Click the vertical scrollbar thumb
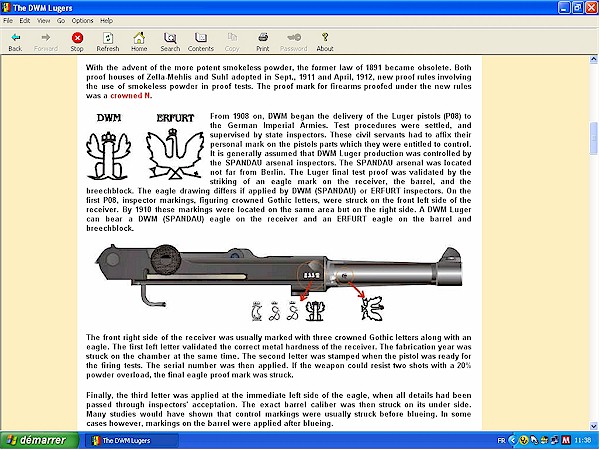The height and width of the screenshot is (450, 600). (593, 139)
